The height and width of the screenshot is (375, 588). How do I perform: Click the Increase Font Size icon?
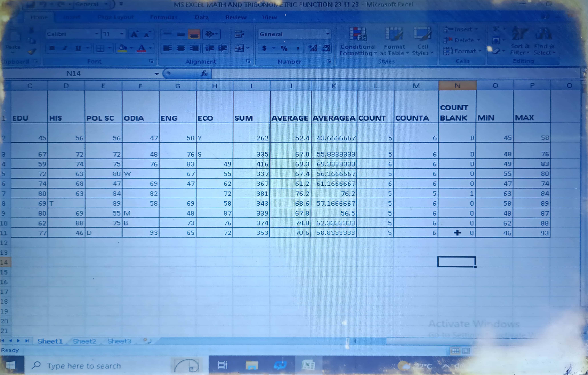tap(134, 34)
